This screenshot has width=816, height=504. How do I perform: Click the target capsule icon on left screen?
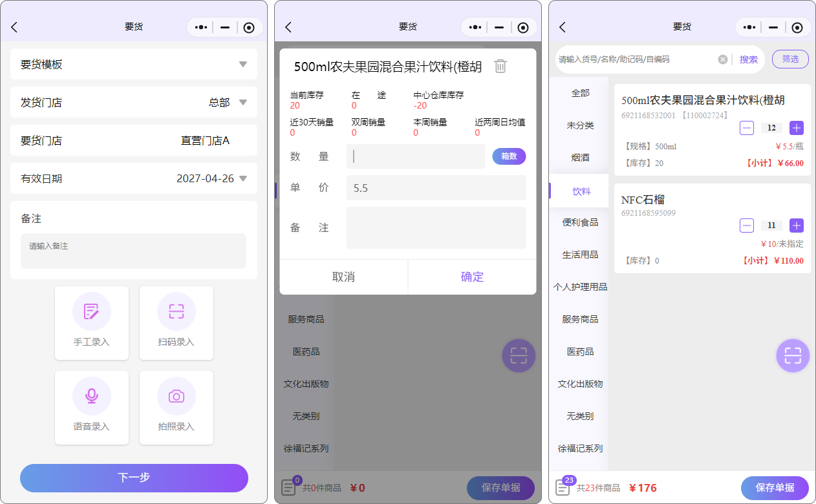(x=249, y=27)
